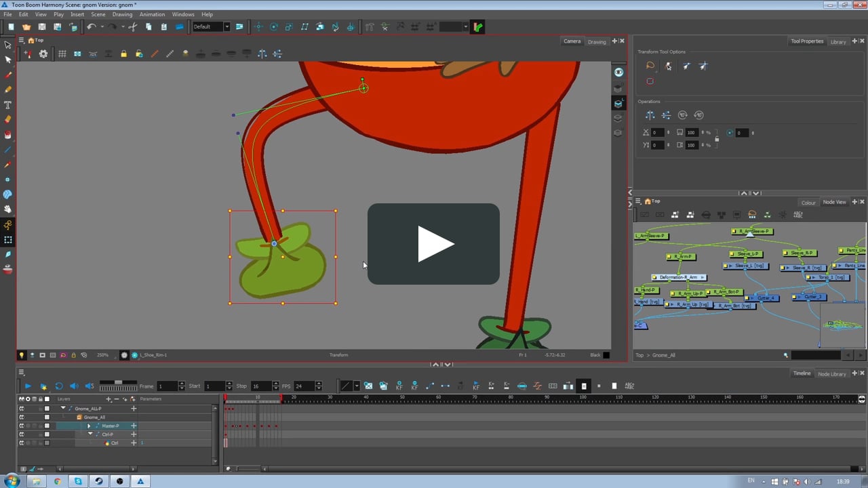This screenshot has width=868, height=488.
Task: Select the Eraser tool in the left toolbar
Action: tap(8, 120)
